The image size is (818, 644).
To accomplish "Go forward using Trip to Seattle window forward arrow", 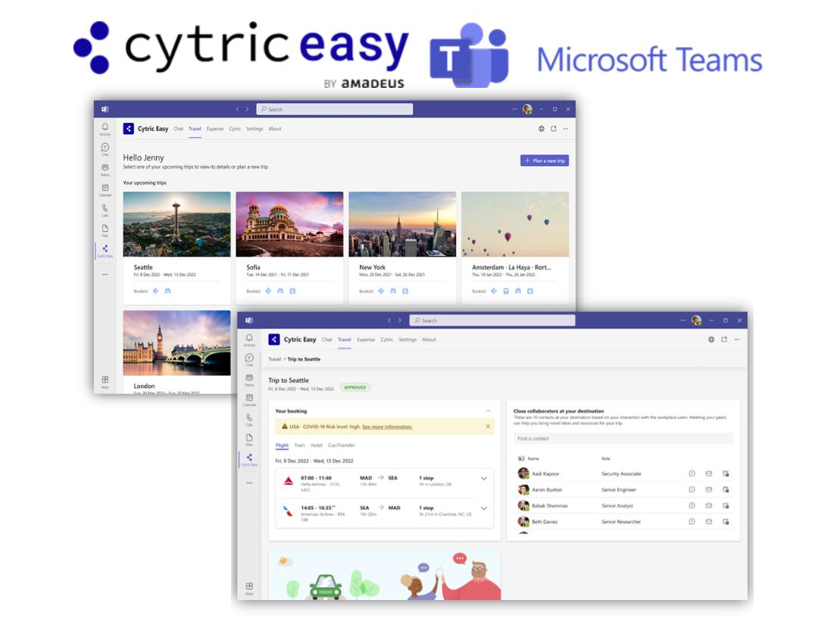I will pos(400,320).
